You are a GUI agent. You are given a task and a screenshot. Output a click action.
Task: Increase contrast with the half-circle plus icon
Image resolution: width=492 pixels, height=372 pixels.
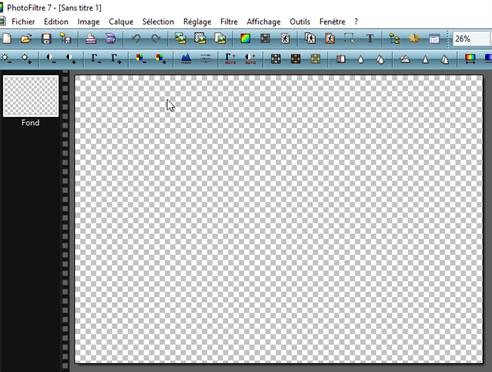[71, 59]
